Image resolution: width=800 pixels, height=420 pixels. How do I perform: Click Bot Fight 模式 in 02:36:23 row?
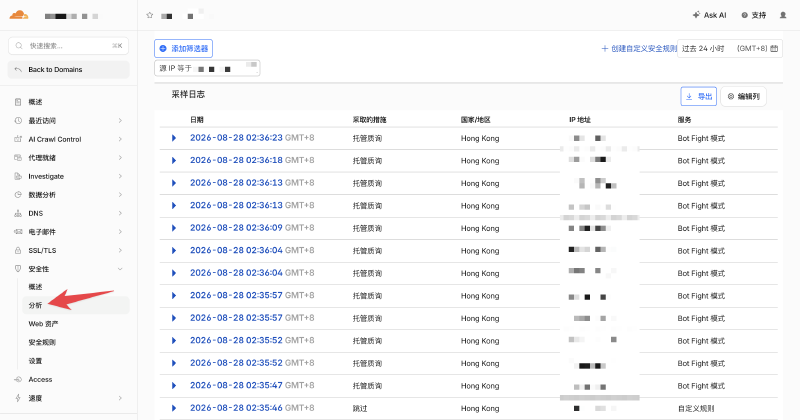pyautogui.click(x=701, y=138)
